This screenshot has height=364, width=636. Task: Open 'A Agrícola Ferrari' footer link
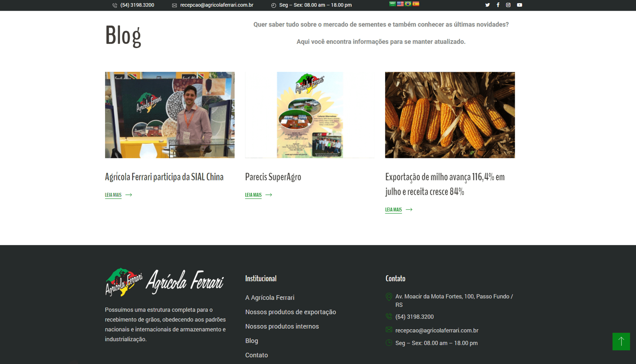point(270,298)
